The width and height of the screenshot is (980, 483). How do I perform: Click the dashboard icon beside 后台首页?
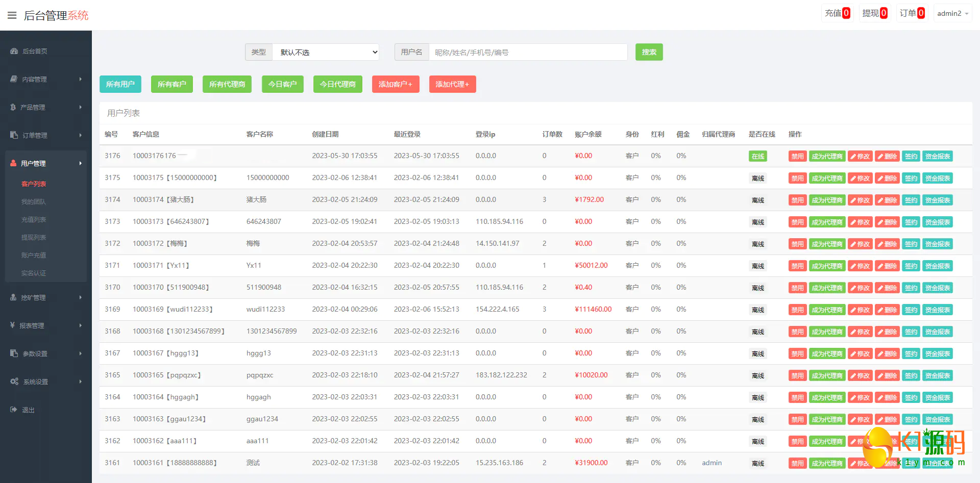pyautogui.click(x=14, y=51)
